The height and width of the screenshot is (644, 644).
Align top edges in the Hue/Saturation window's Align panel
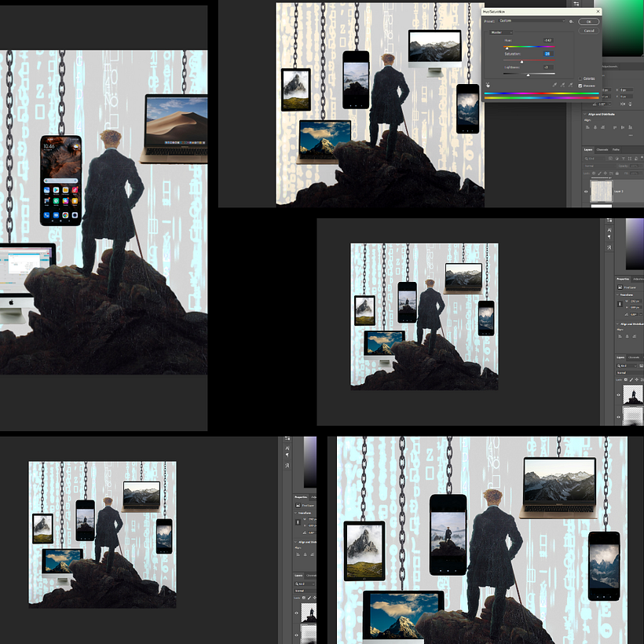click(x=615, y=127)
